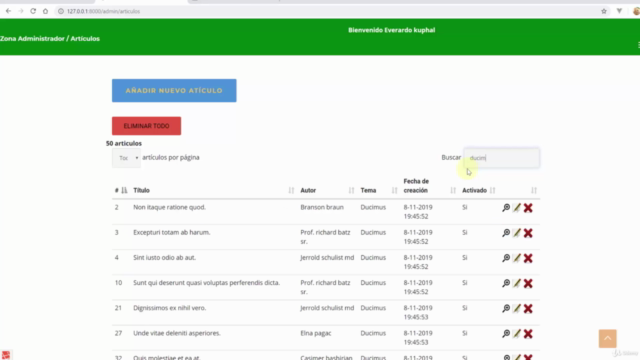Click author 'Elna pagac' cell
The height and width of the screenshot is (360, 640).
point(316,333)
